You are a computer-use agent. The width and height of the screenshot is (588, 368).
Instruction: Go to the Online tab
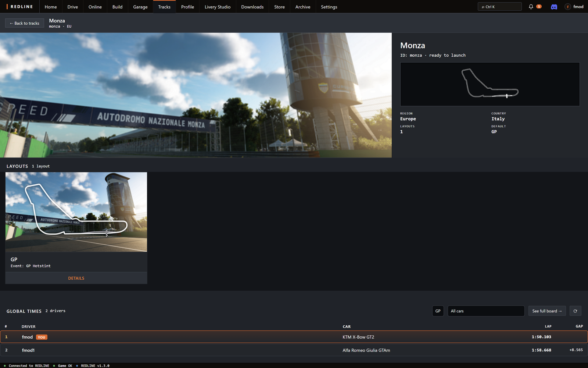(95, 7)
